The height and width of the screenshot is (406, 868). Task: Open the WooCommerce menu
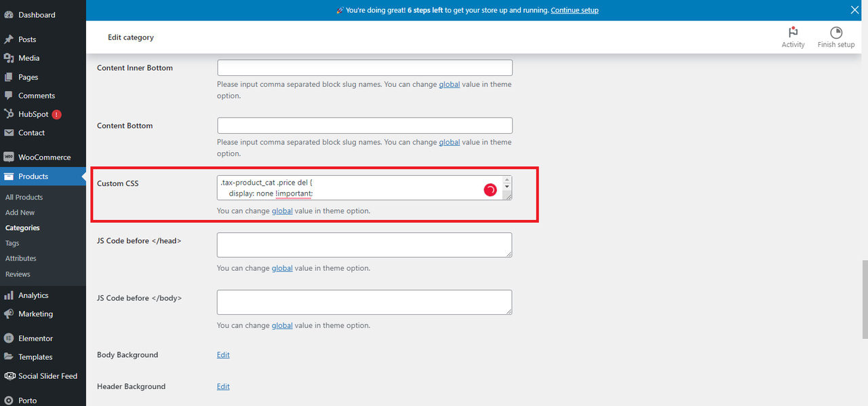point(44,157)
